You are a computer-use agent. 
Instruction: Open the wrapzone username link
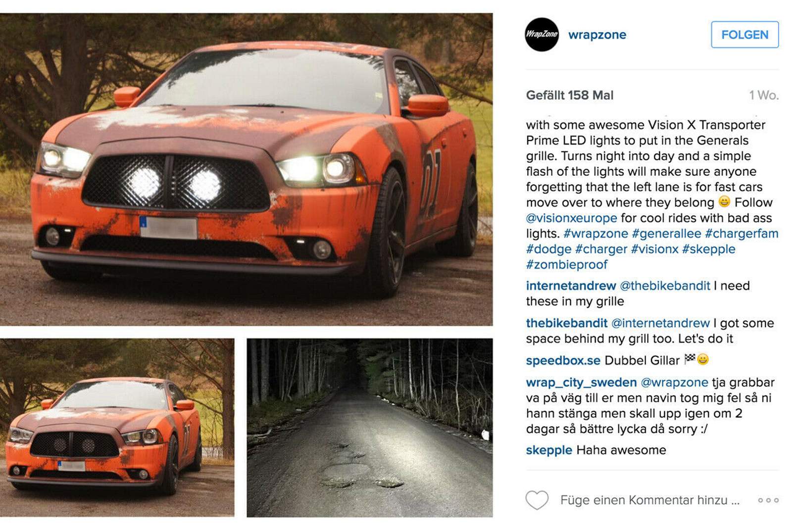tap(597, 35)
